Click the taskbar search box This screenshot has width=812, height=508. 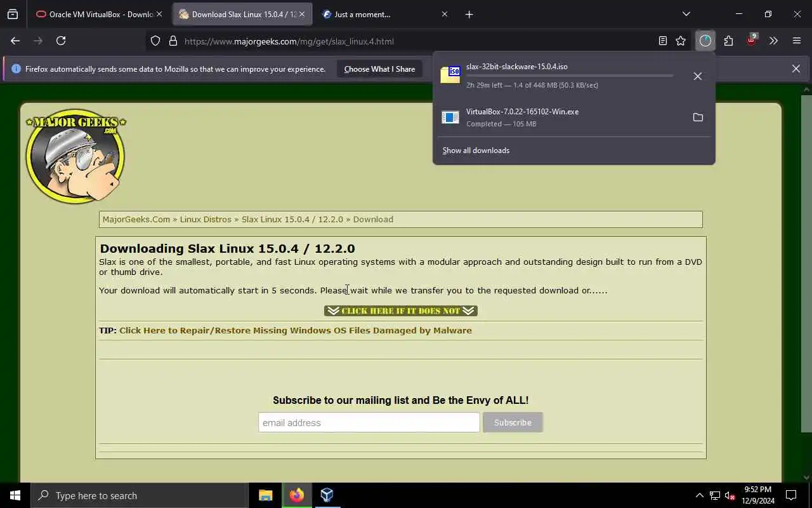coord(140,495)
